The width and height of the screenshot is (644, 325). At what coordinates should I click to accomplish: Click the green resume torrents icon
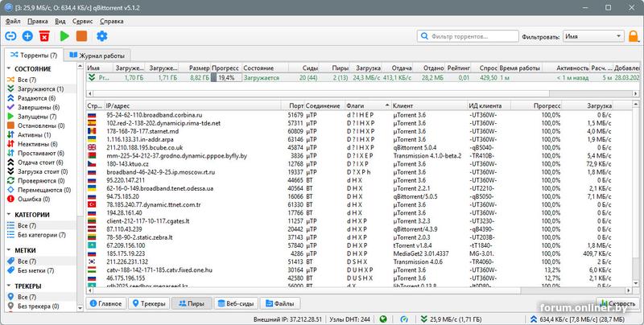tap(64, 36)
